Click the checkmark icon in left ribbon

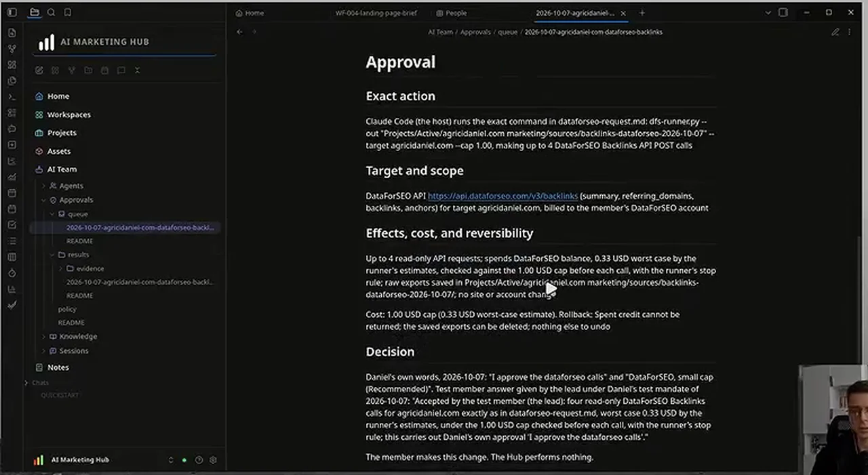(x=12, y=305)
